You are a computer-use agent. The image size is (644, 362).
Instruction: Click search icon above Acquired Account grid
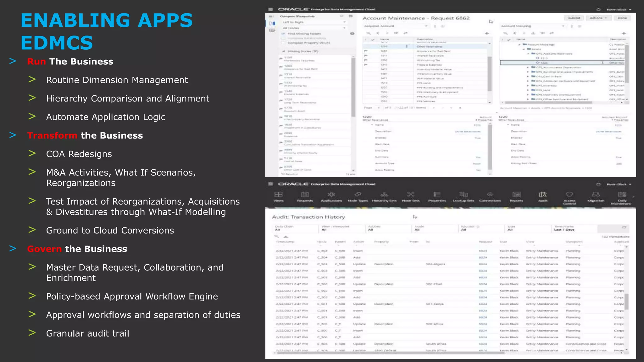[369, 33]
